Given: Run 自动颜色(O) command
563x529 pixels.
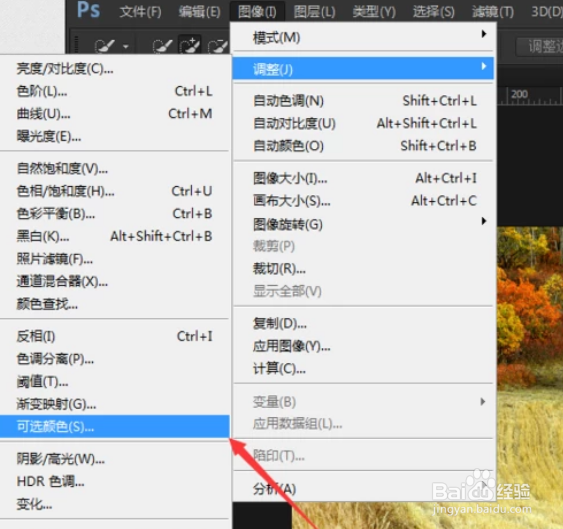Looking at the screenshot, I should [364, 146].
